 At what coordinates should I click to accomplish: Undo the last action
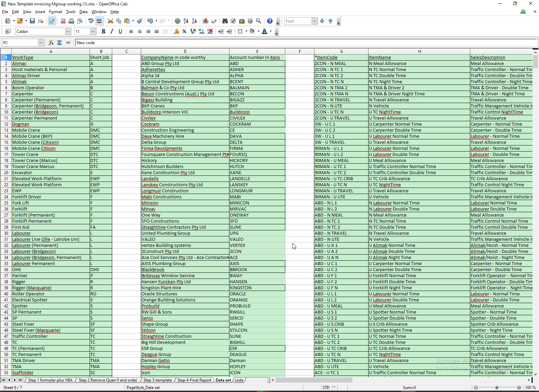click(x=150, y=21)
